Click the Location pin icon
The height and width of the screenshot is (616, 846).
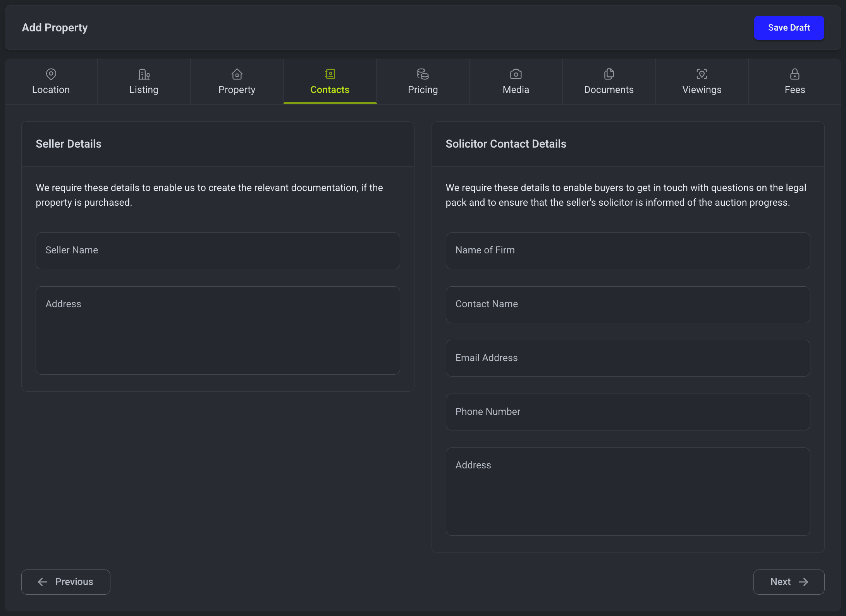[x=51, y=74]
